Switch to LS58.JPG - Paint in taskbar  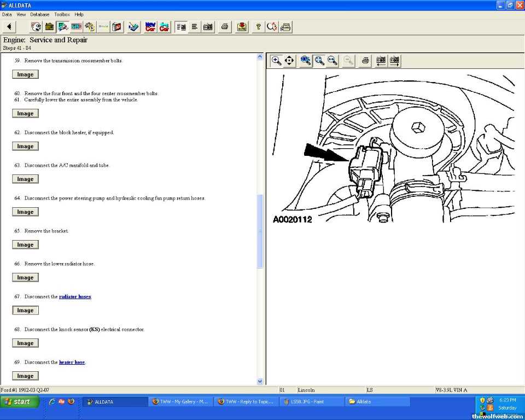point(311,401)
